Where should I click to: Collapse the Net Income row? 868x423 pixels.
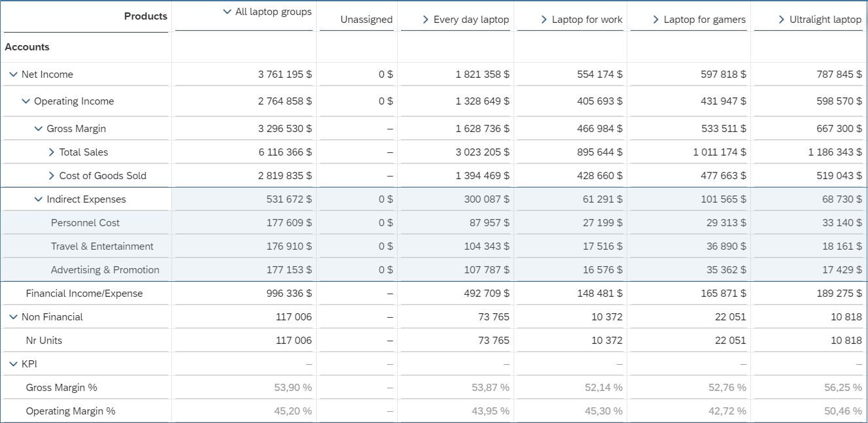13,75
